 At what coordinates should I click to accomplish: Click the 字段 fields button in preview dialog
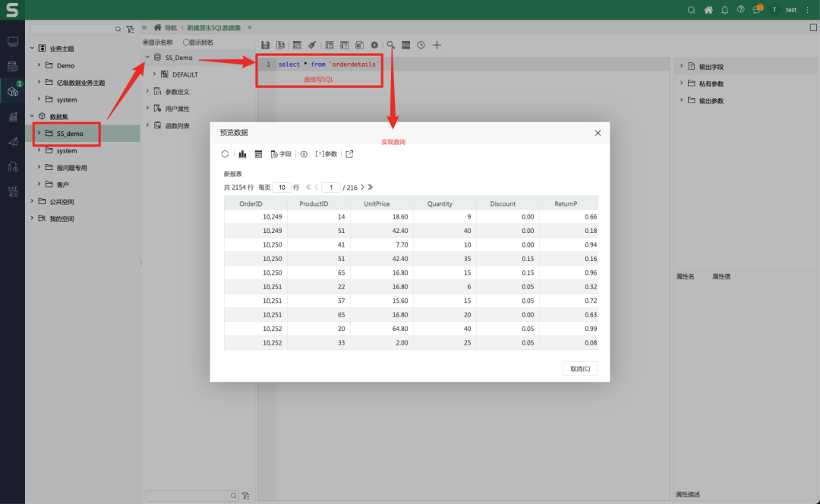(281, 154)
